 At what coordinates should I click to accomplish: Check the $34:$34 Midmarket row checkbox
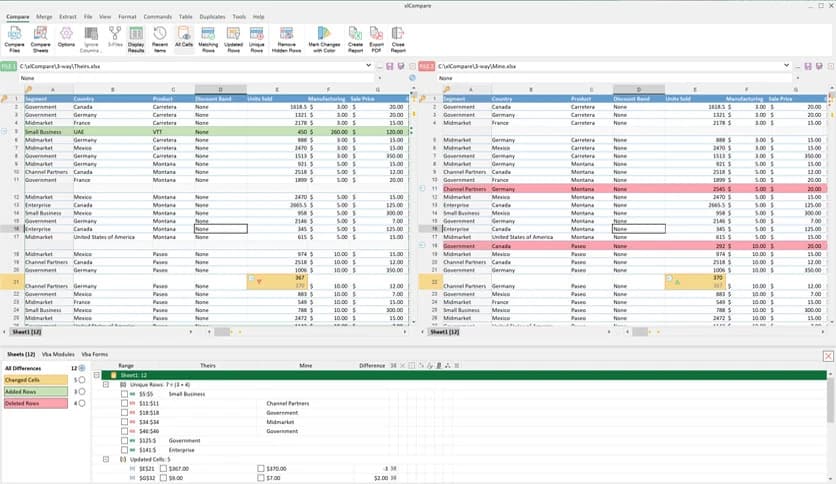[124, 422]
